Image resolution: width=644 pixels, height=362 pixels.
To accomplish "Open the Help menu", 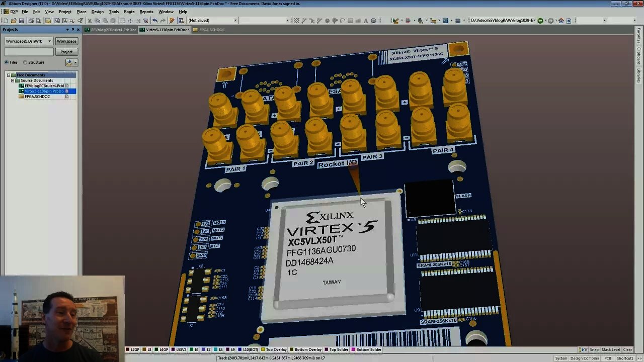I will (x=183, y=12).
